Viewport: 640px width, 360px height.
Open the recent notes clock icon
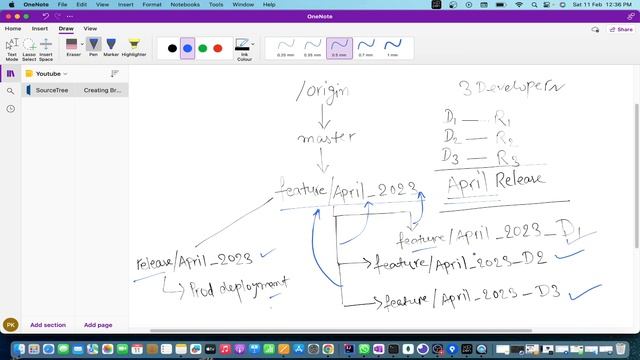(x=11, y=109)
